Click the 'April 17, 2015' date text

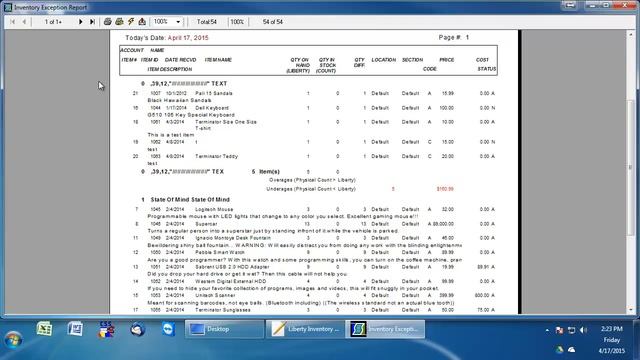pos(188,38)
